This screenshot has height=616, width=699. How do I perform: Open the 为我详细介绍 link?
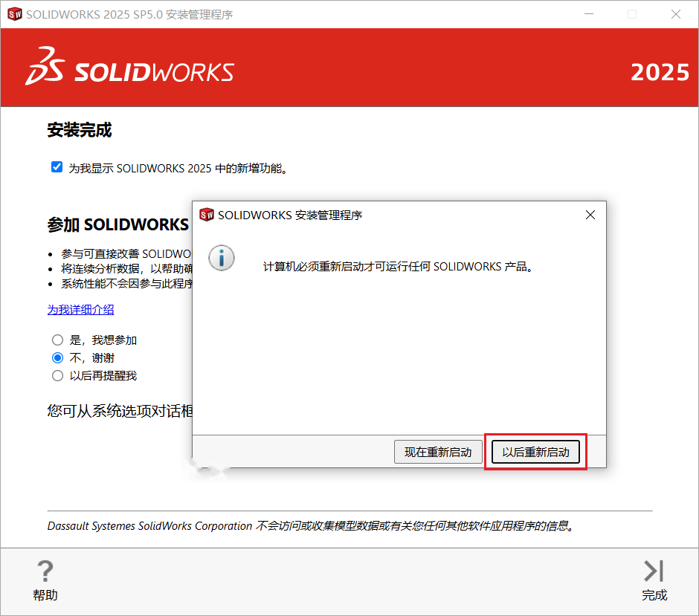(x=81, y=310)
